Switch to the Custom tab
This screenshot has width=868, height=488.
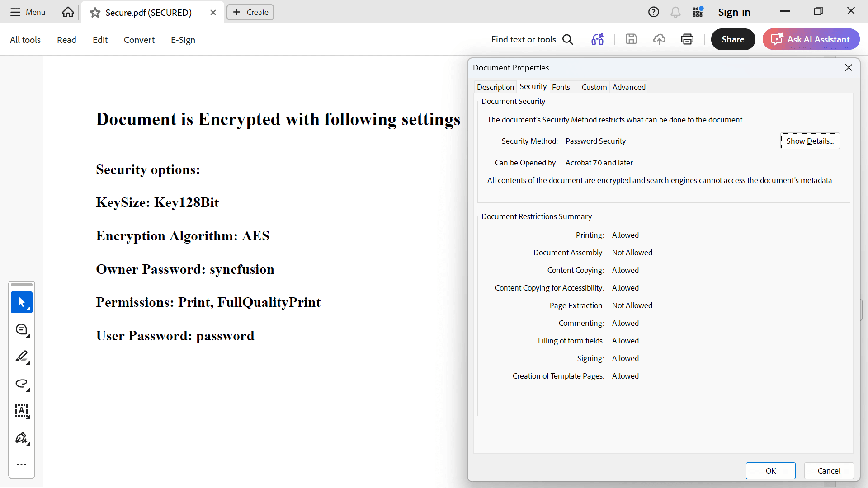pyautogui.click(x=594, y=87)
